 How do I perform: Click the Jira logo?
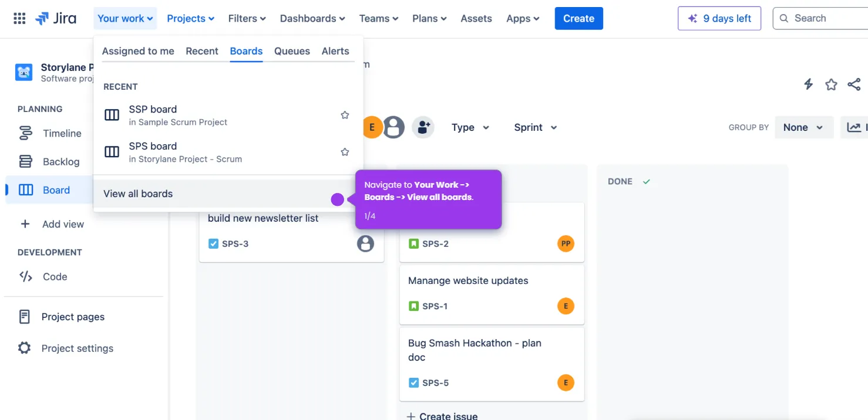[56, 18]
